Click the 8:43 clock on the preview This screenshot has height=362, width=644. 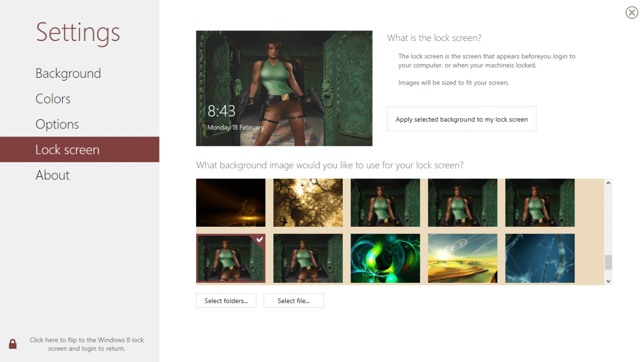222,111
